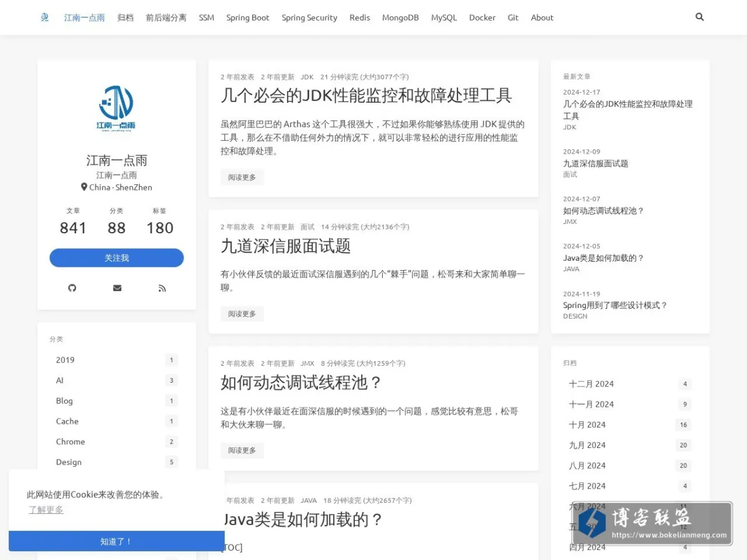
Task: Open Docker menu item
Action: (482, 17)
